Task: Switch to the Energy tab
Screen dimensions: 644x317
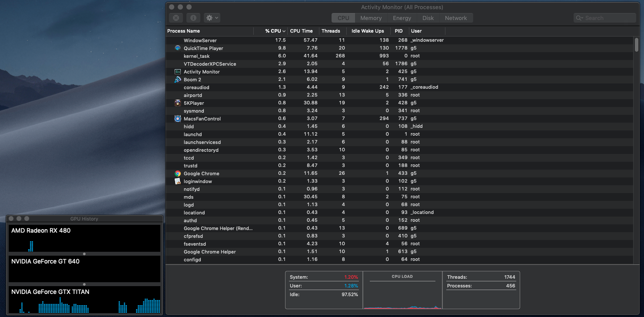Action: pos(402,18)
